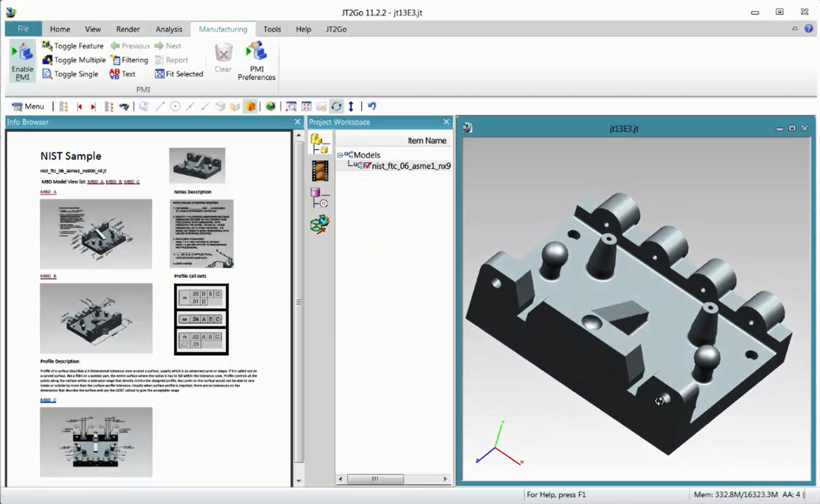
Task: Click the fit all toolbar icon
Action: pyautogui.click(x=307, y=106)
